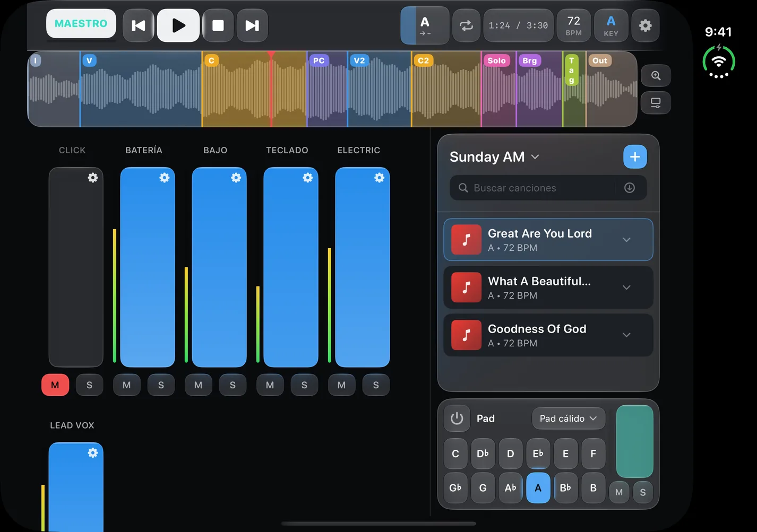The width and height of the screenshot is (757, 532).
Task: Click Goodness Of God music note icon
Action: pos(466,335)
